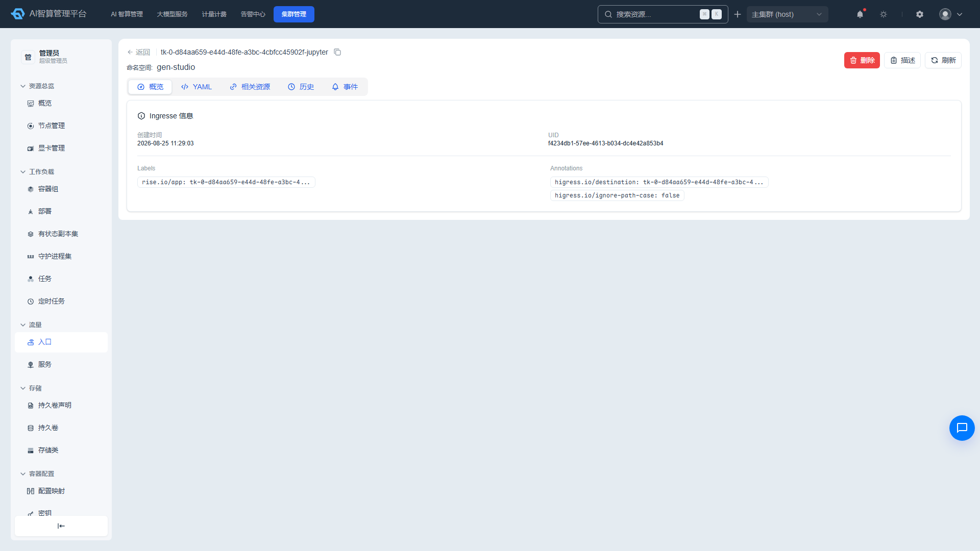Open 大模型服务 top menu
Viewport: 980px width, 551px height.
[x=172, y=14]
